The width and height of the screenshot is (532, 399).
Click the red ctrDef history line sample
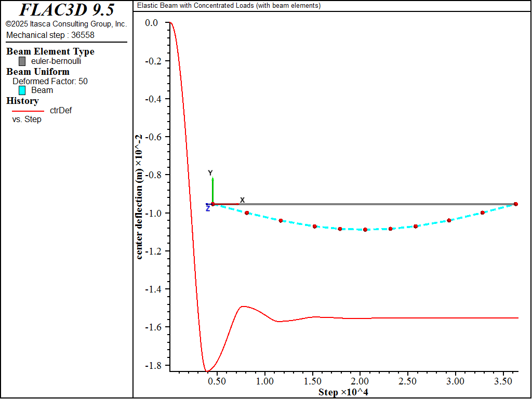click(28, 111)
